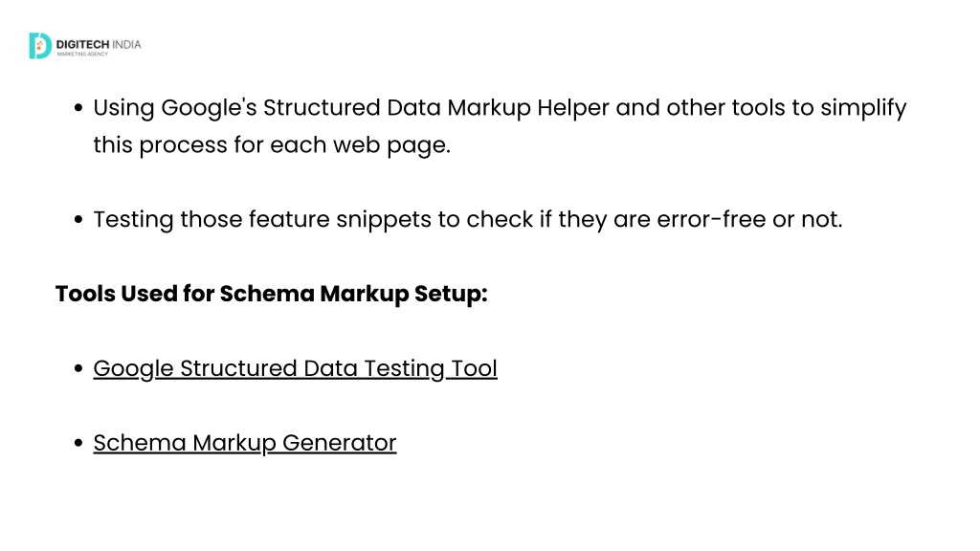Click the word Testing starting the second bullet
Image resolution: width=980 pixels, height=551 pixels.
(133, 220)
